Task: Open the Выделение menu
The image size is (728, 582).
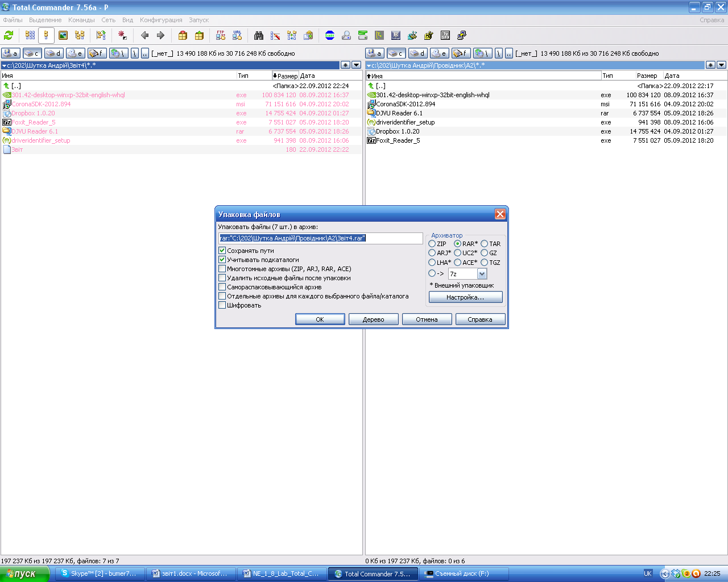Action: tap(45, 20)
